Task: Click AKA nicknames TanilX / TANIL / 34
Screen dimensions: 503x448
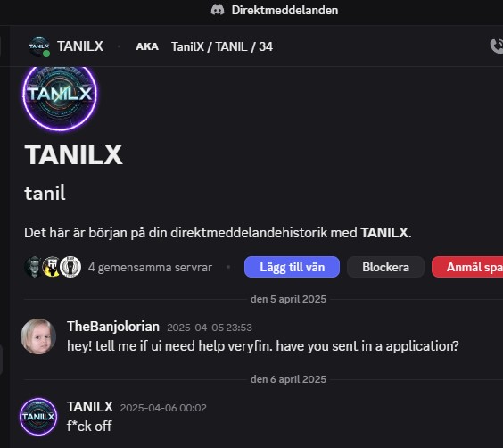Action: click(x=204, y=47)
